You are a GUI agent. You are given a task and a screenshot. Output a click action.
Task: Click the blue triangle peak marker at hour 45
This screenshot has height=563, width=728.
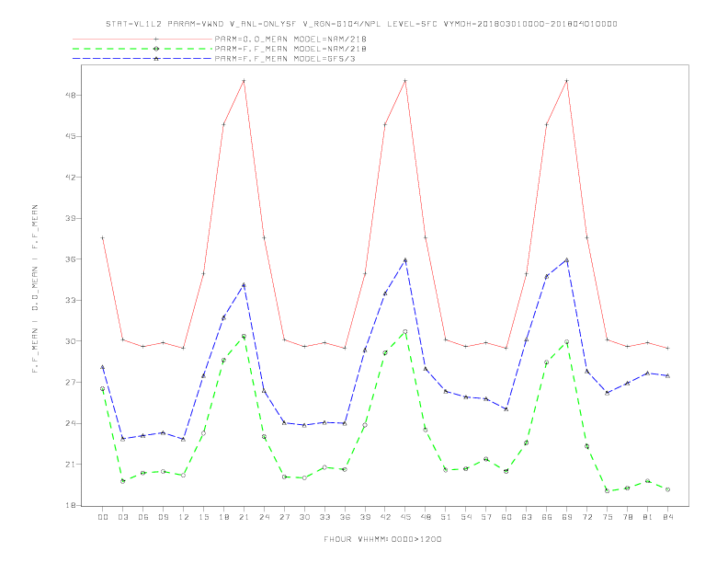tap(405, 259)
